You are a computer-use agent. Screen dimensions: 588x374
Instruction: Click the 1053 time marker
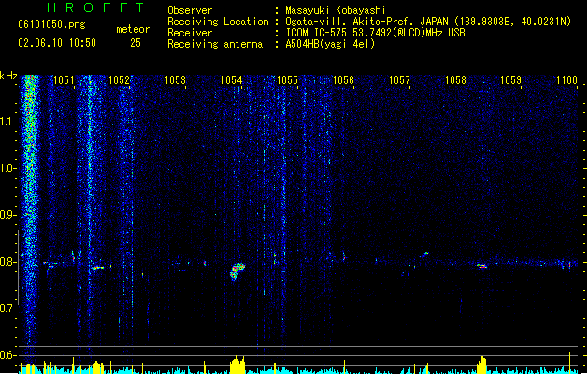tap(175, 80)
